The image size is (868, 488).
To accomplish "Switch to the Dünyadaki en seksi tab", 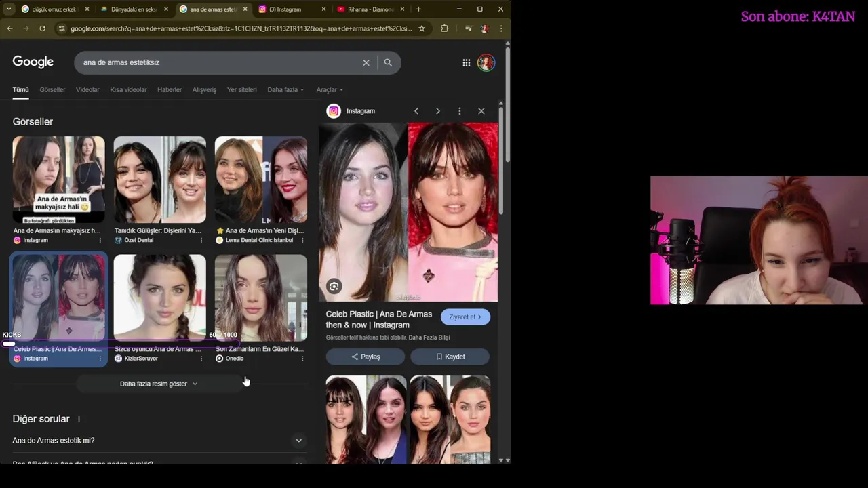I will 134,9.
